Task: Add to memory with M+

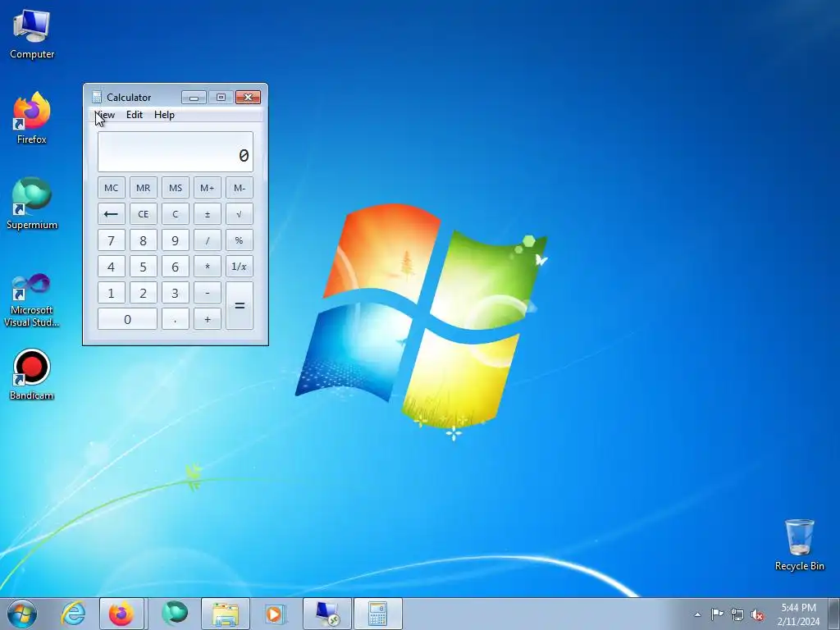Action: [208, 188]
